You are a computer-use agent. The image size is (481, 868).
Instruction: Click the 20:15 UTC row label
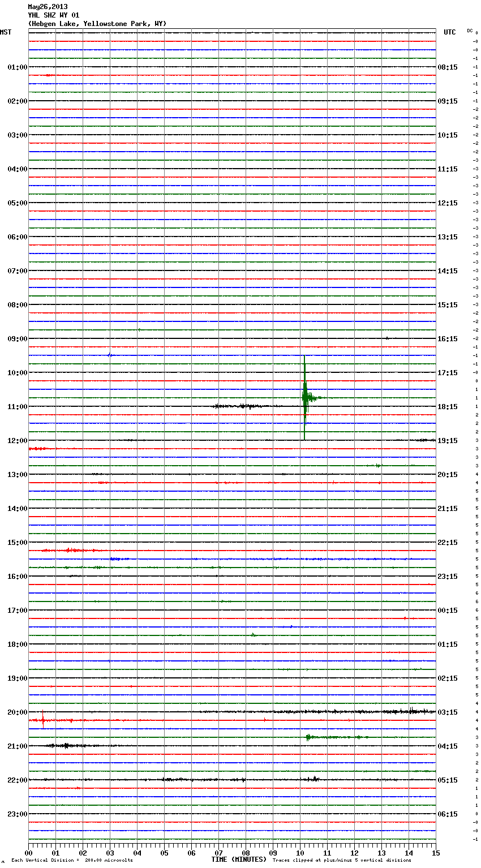click(448, 475)
